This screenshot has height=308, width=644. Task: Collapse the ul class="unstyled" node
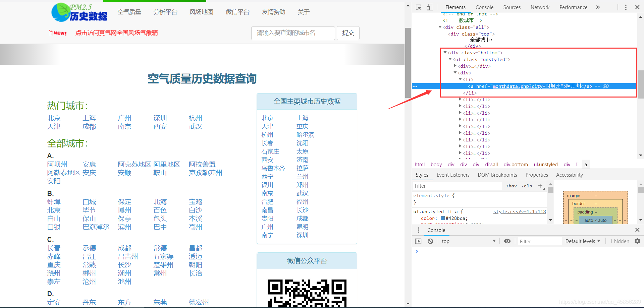[x=450, y=59]
